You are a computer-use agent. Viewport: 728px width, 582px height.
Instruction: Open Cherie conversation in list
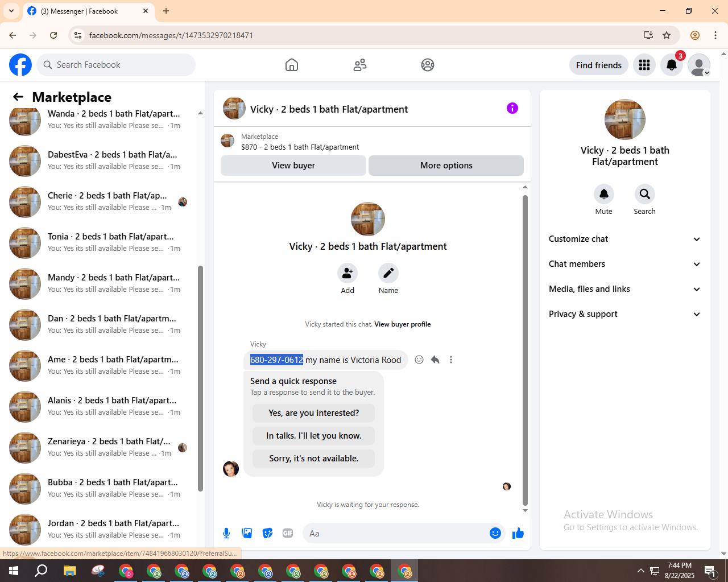click(100, 201)
